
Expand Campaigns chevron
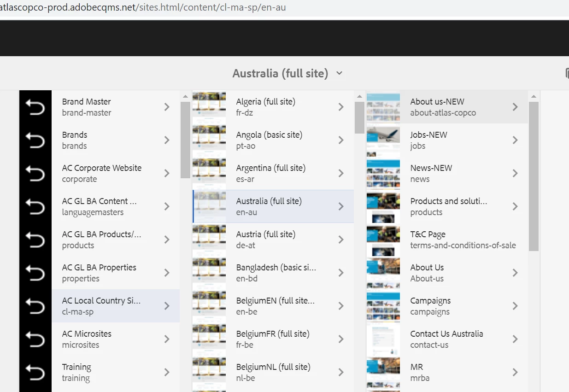tap(515, 306)
